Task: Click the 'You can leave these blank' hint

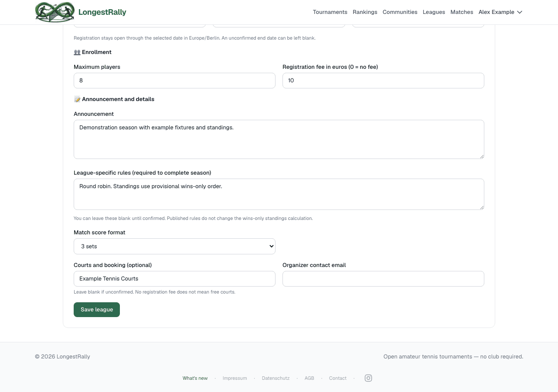Action: [193, 218]
